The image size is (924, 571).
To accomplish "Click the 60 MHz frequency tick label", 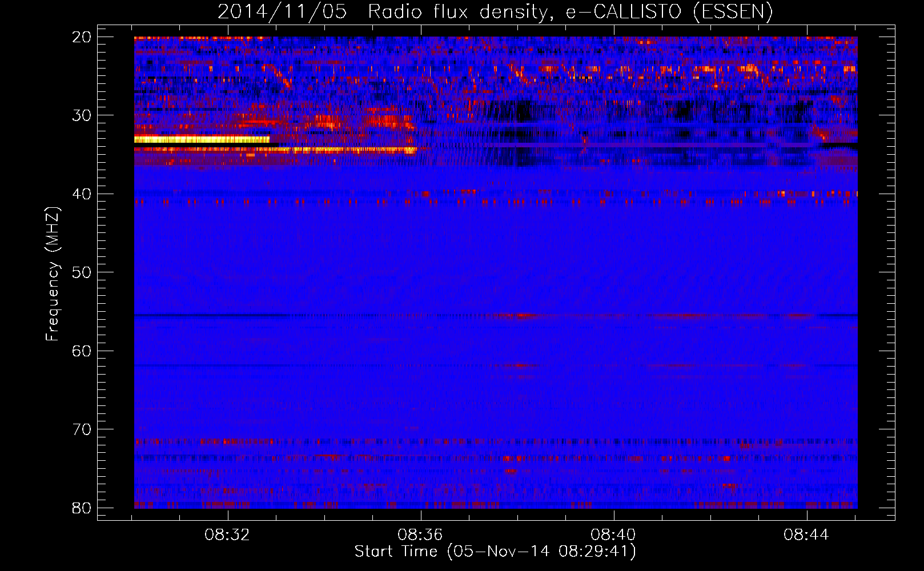I will pos(82,351).
